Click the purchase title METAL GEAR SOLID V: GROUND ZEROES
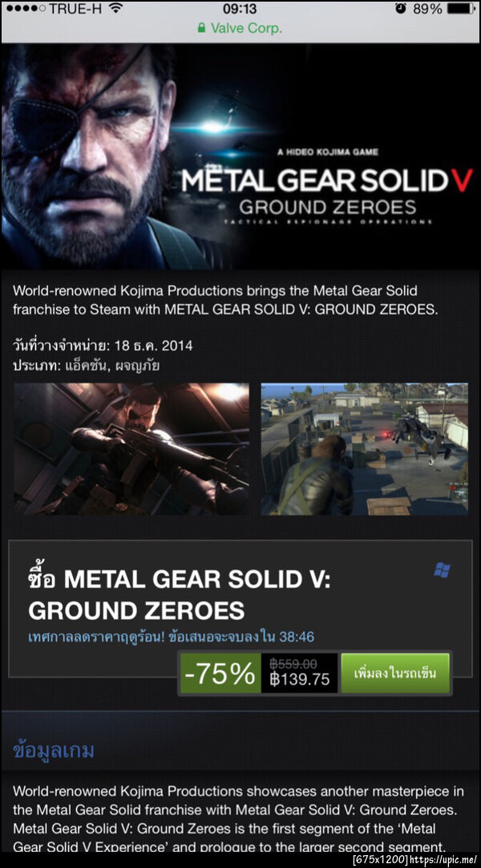Viewport: 481px width, 868px height. tap(179, 594)
